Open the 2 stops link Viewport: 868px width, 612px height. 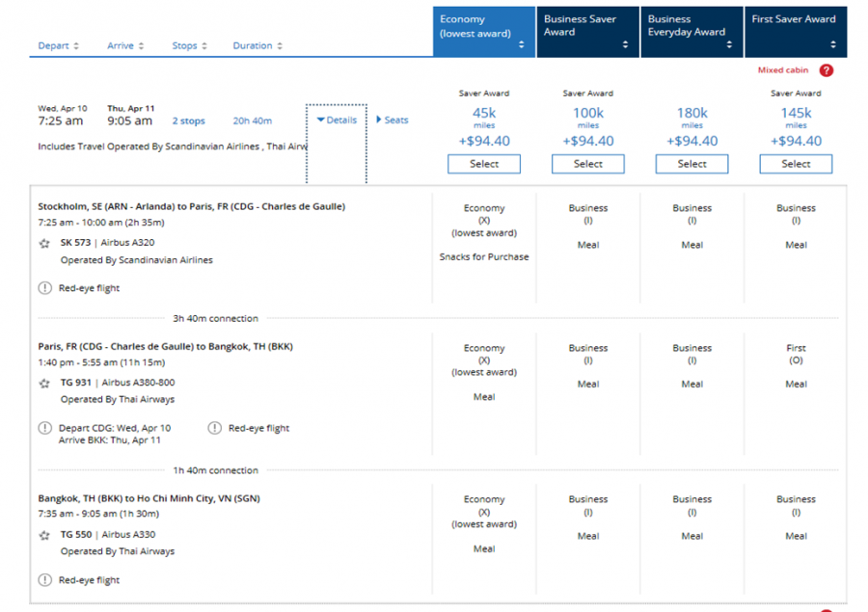point(188,121)
